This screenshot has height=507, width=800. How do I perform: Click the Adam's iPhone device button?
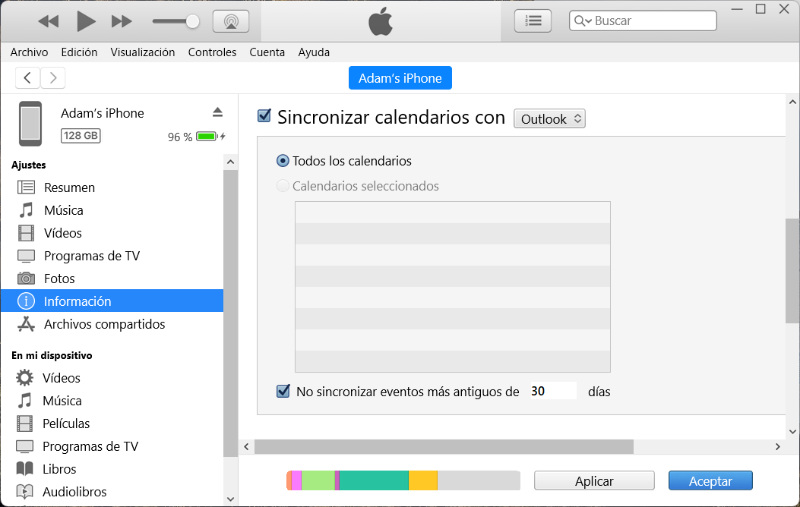tap(400, 78)
